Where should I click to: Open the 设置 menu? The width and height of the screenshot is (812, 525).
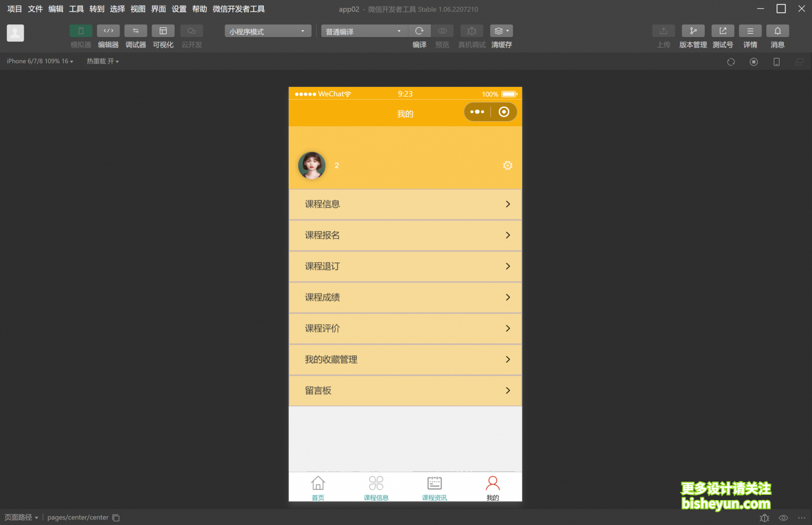tap(179, 9)
